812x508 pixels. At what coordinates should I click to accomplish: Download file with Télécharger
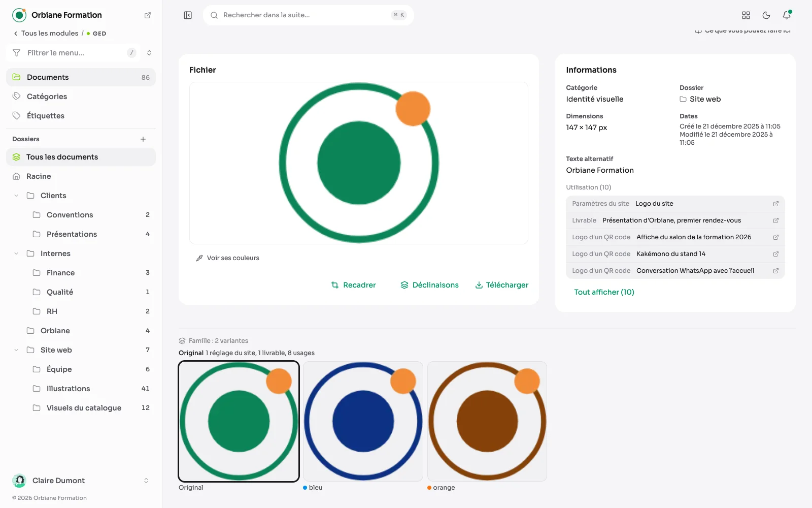point(501,285)
